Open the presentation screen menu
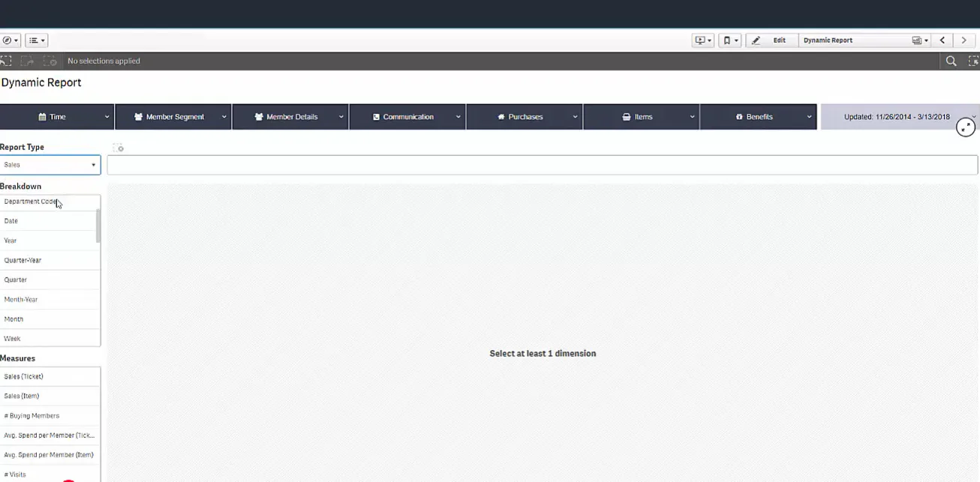Image resolution: width=980 pixels, height=482 pixels. point(703,40)
